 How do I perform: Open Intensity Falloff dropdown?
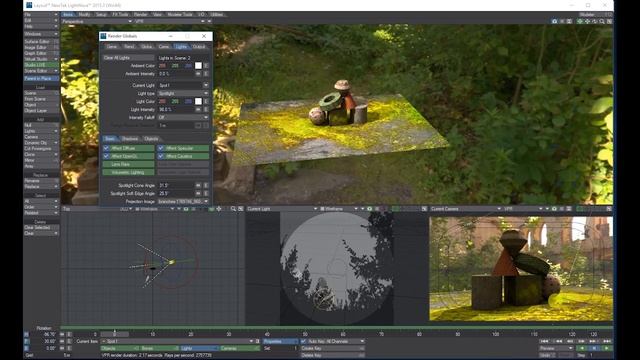pos(183,118)
